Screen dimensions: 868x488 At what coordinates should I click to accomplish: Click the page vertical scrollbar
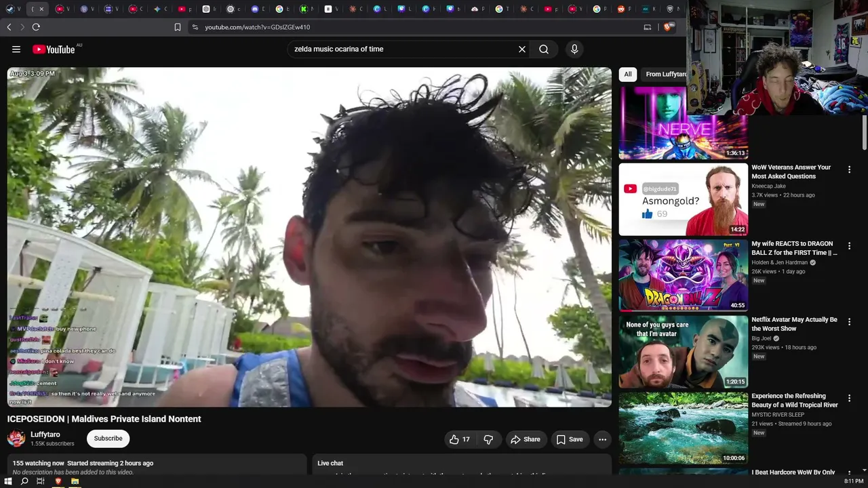(x=865, y=132)
